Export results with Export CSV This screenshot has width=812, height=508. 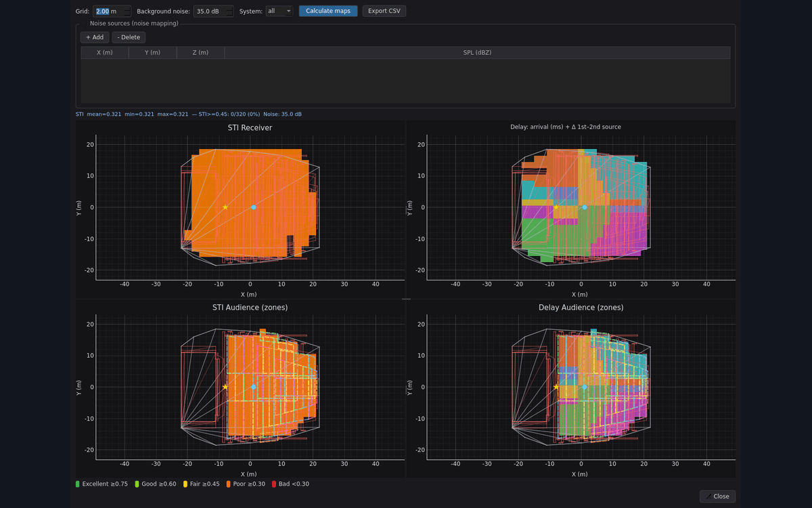384,11
